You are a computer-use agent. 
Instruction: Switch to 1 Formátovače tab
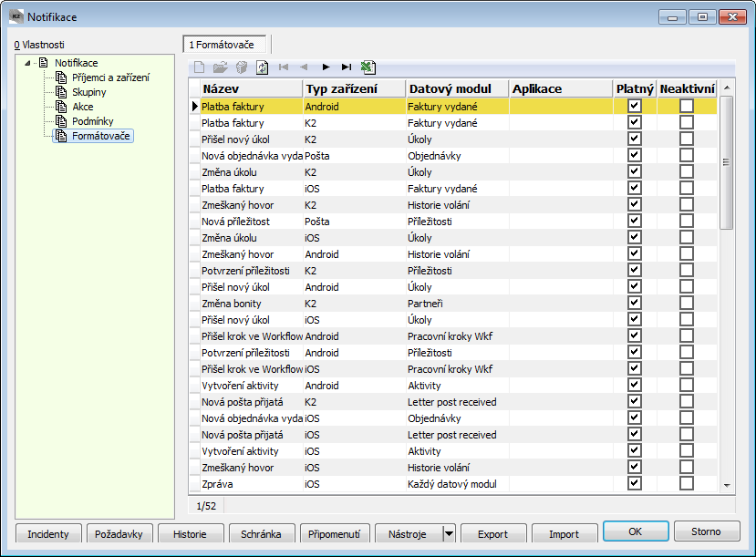pyautogui.click(x=224, y=44)
